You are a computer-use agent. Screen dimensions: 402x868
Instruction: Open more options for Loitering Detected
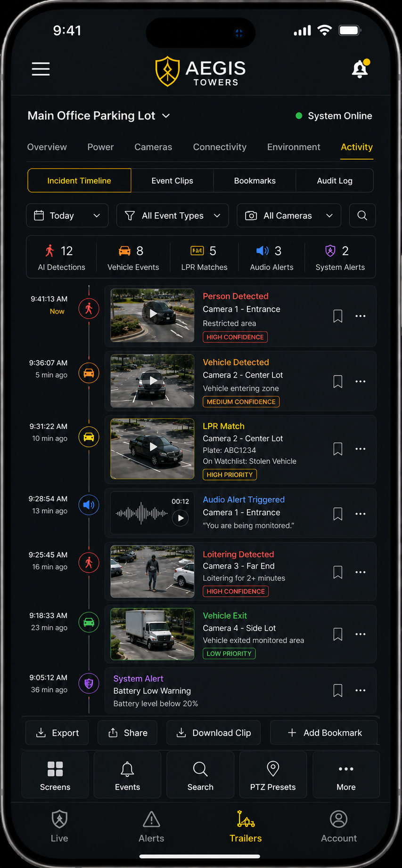[x=361, y=572]
